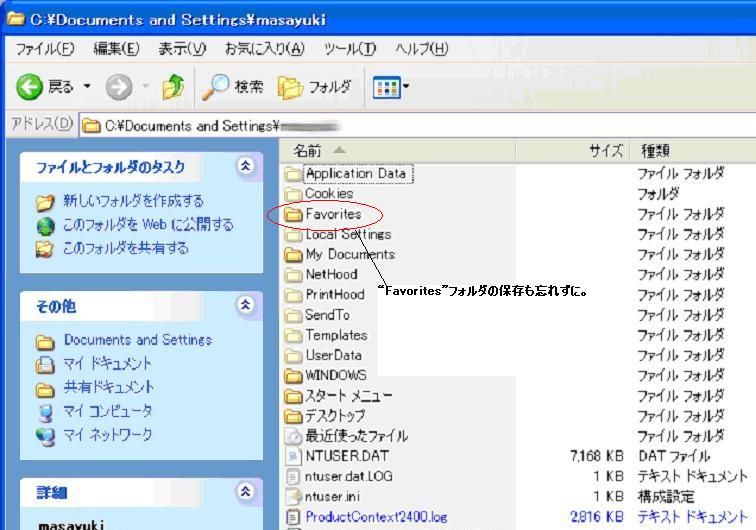Open マイ ネットワーク sidebar link
The height and width of the screenshot is (530, 756).
coord(108,435)
